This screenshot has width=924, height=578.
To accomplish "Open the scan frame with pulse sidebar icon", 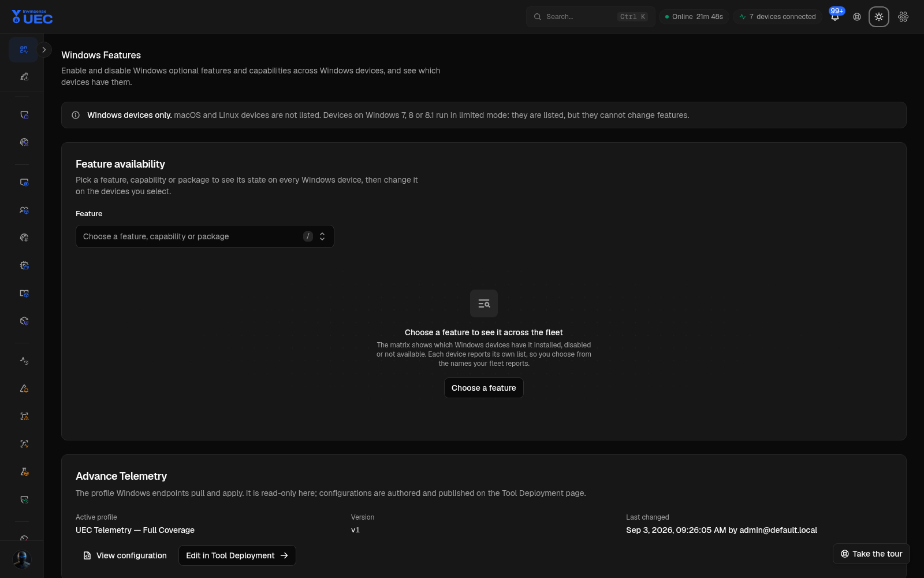I will (24, 444).
